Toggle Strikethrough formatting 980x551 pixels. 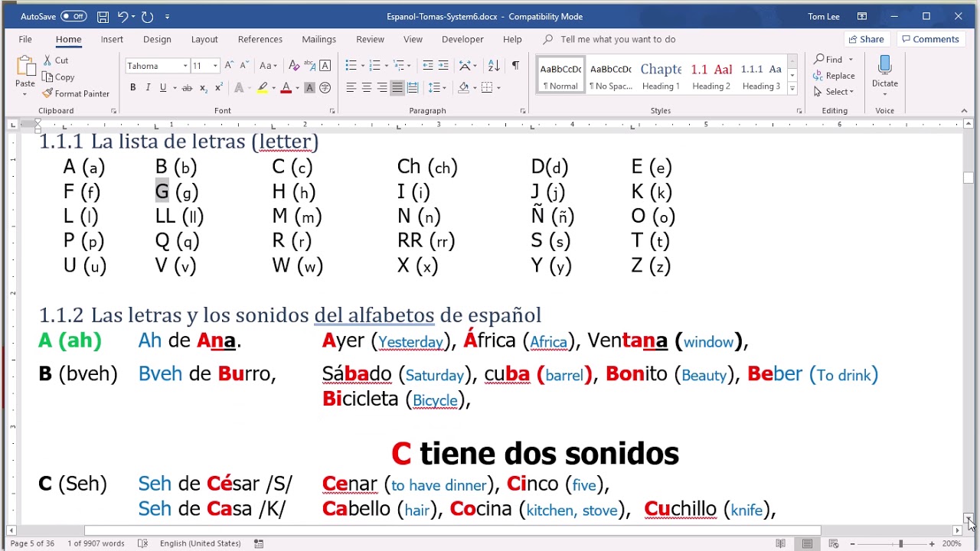pyautogui.click(x=187, y=88)
